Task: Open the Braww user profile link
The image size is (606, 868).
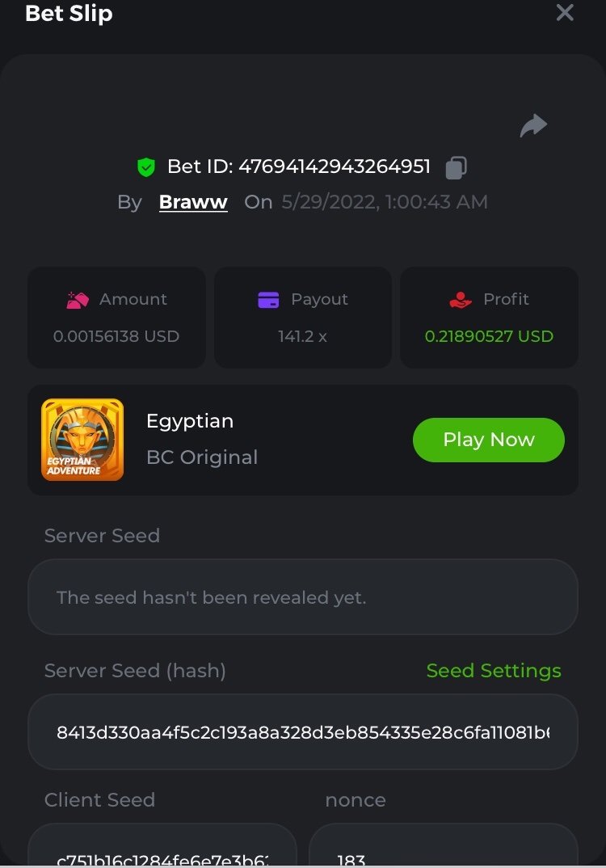Action: tap(193, 202)
